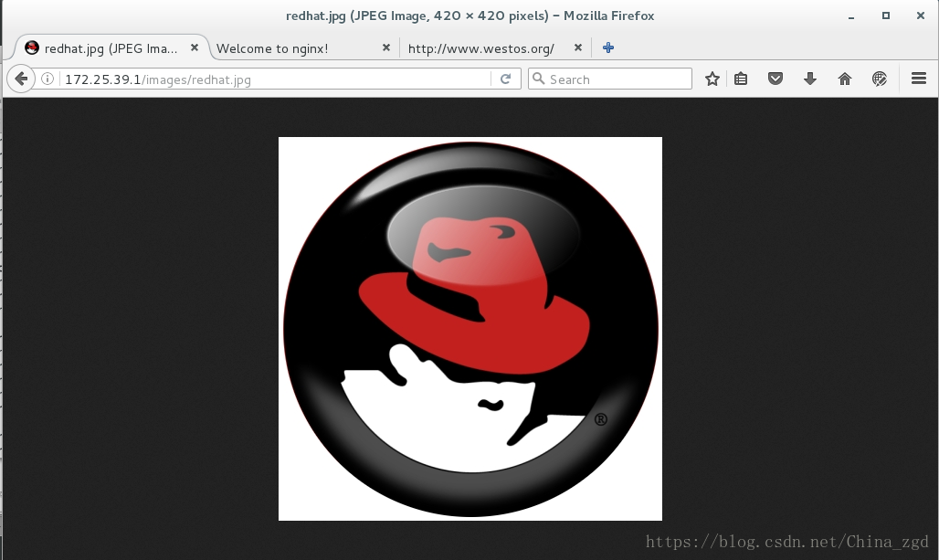Open the Downloads arrow panel
Image resolution: width=939 pixels, height=560 pixels.
810,79
